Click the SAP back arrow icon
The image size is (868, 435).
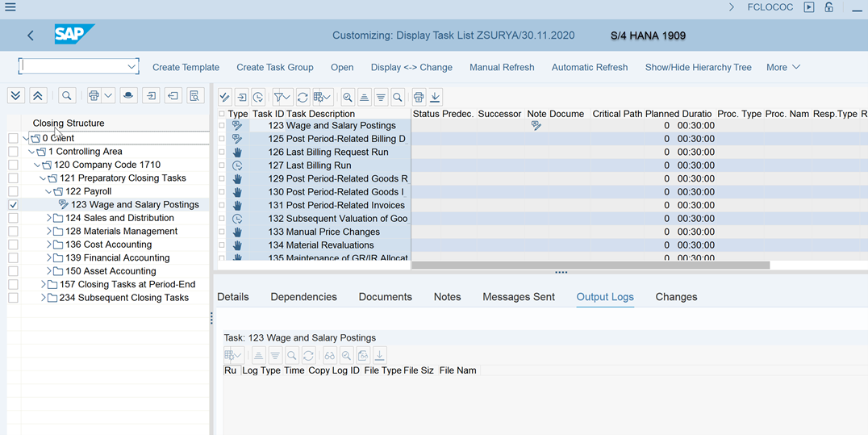31,36
